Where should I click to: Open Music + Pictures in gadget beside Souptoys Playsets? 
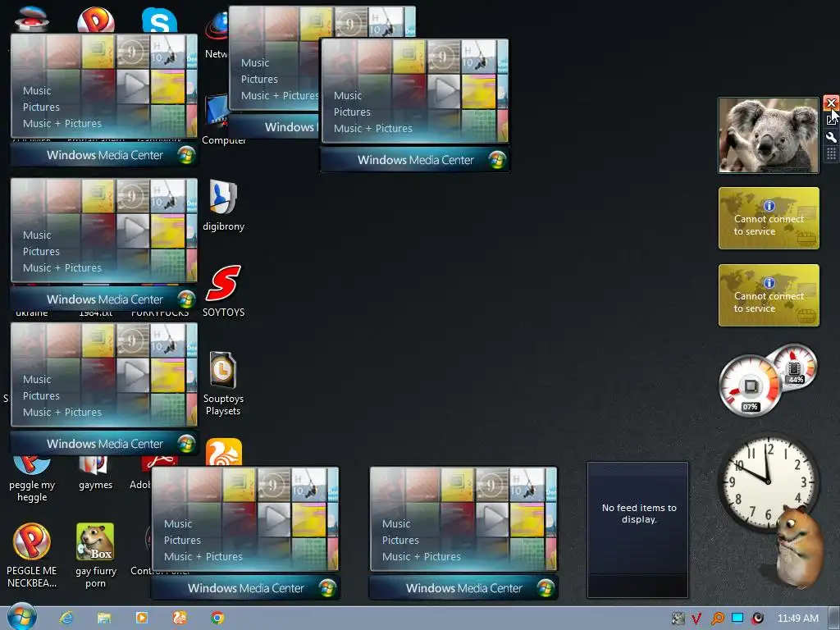tap(62, 412)
